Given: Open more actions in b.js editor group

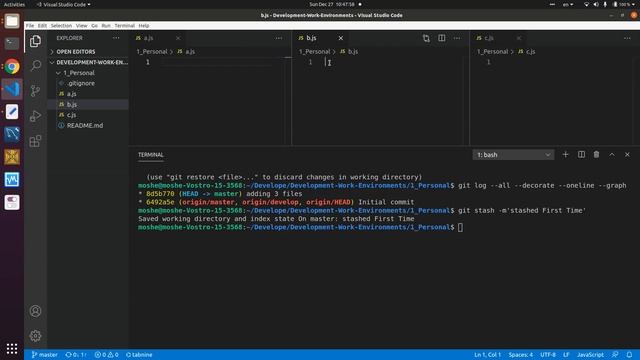Looking at the screenshot, I should (457, 38).
